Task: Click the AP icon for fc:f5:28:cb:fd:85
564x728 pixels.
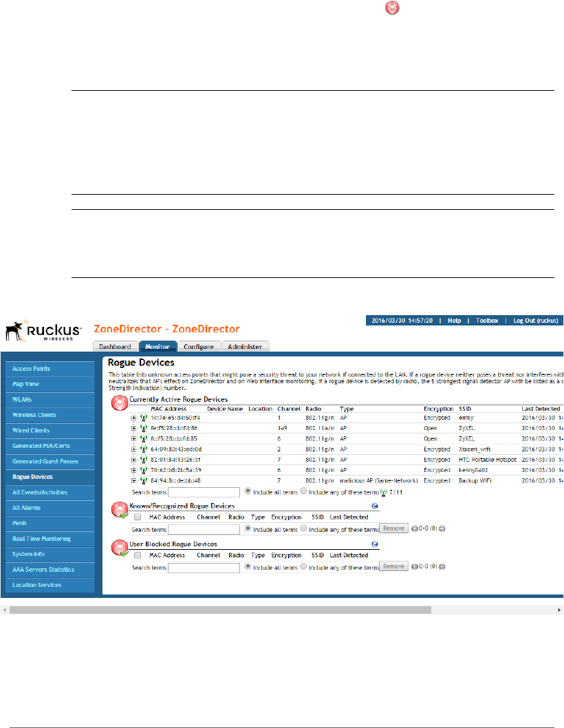Action: (x=144, y=439)
